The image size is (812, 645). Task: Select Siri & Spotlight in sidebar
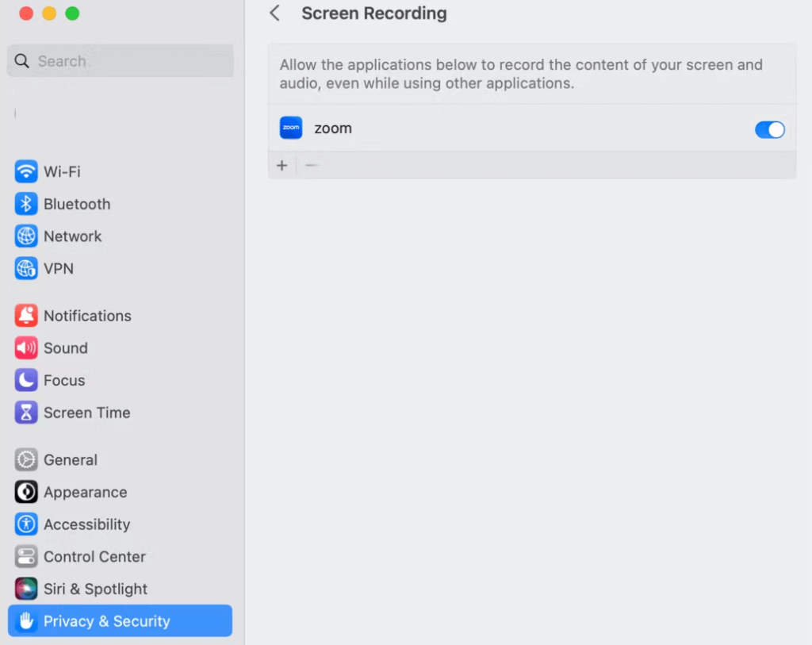[x=95, y=589]
